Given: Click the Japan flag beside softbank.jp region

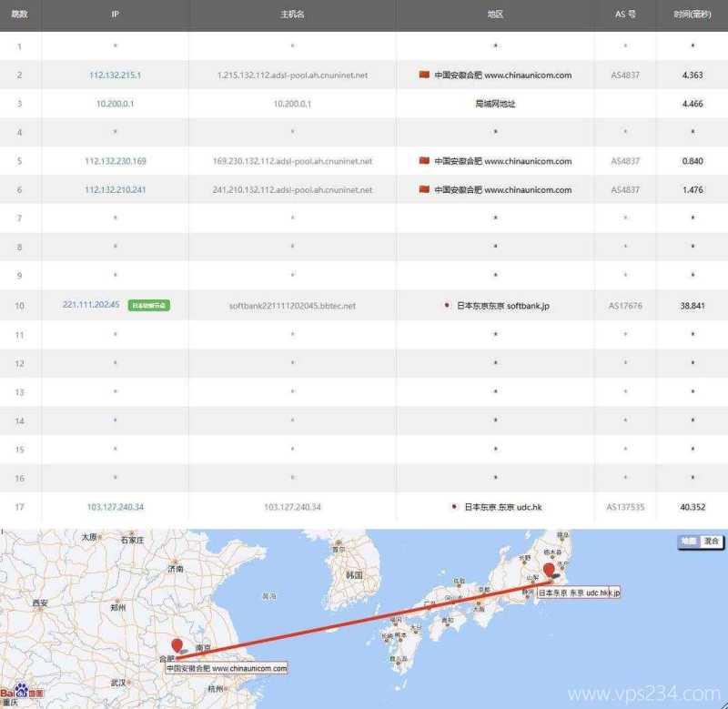Looking at the screenshot, I should pyautogui.click(x=446, y=306).
